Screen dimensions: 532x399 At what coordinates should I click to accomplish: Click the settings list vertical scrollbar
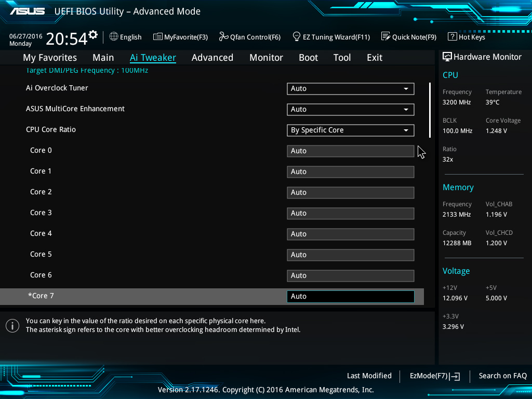[430, 110]
